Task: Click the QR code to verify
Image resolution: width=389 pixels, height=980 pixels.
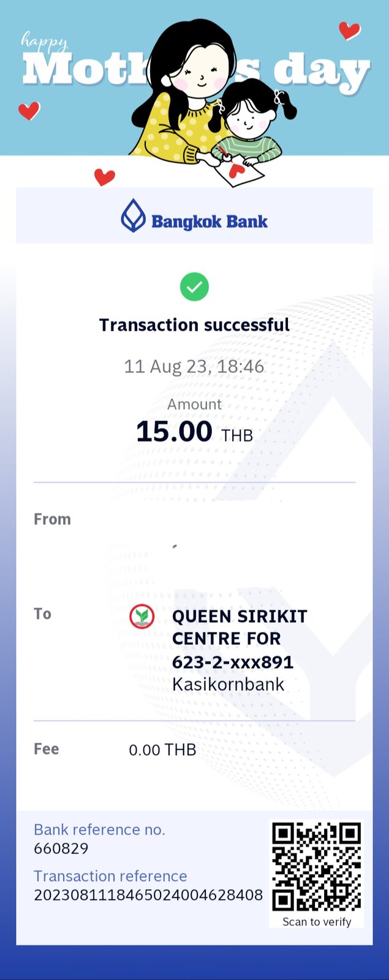Action: point(317,867)
